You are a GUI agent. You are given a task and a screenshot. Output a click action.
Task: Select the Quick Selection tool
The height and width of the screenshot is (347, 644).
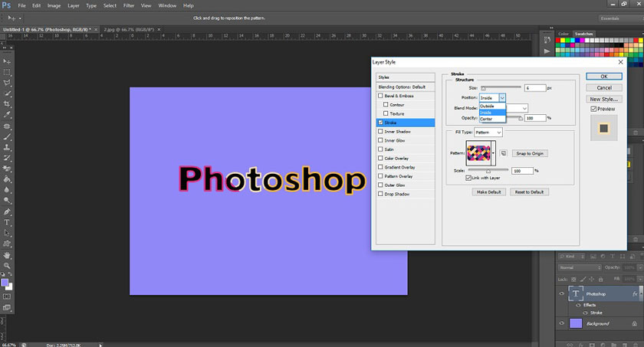click(7, 93)
